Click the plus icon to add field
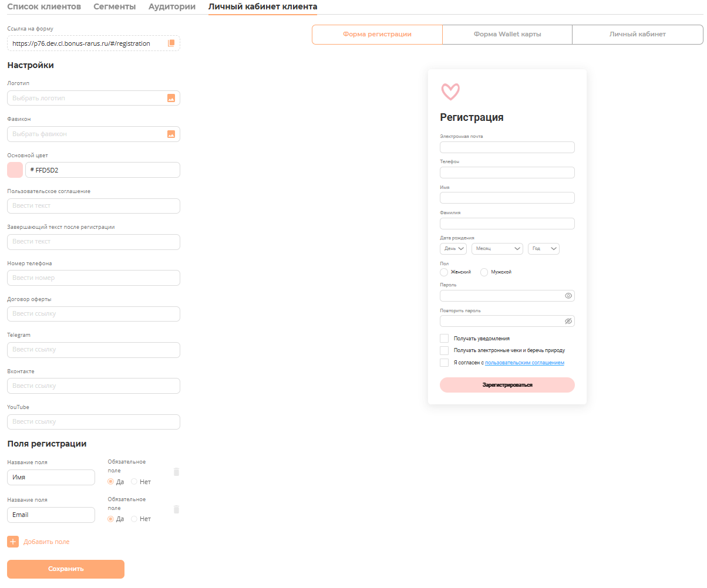The height and width of the screenshot is (588, 707). (13, 542)
